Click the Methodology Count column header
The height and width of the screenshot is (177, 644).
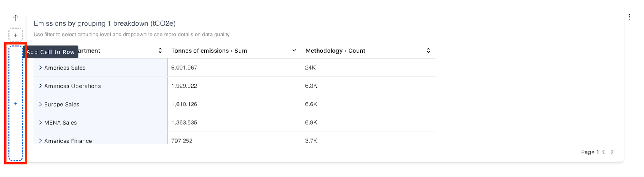click(x=335, y=51)
